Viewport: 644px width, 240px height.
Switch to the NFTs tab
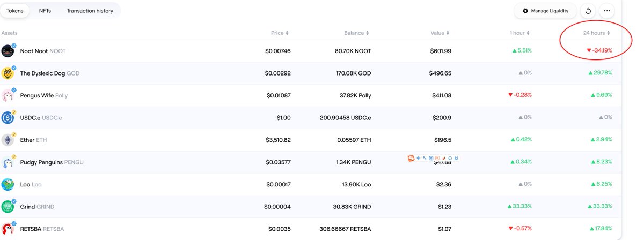pyautogui.click(x=45, y=11)
